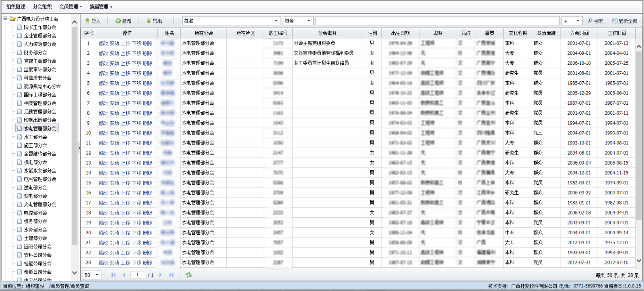Screen dimensions: 644x291
Task: Go to the next page arrow
Action: [x=161, y=275]
